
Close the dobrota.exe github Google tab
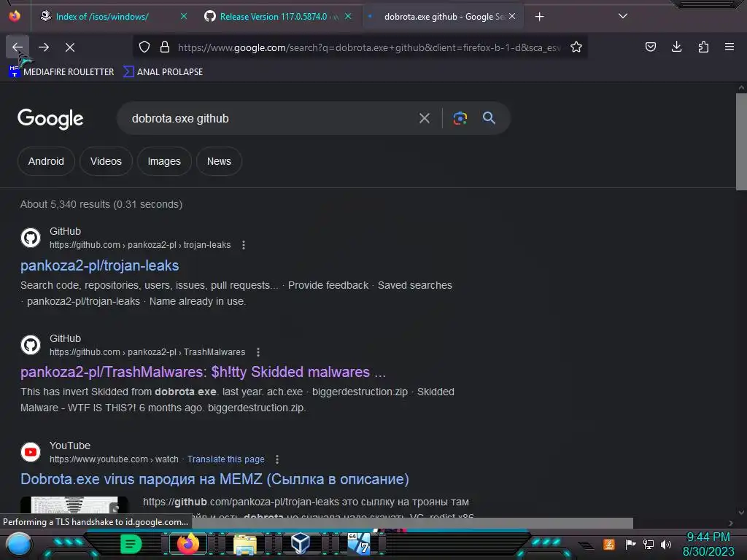click(x=512, y=16)
